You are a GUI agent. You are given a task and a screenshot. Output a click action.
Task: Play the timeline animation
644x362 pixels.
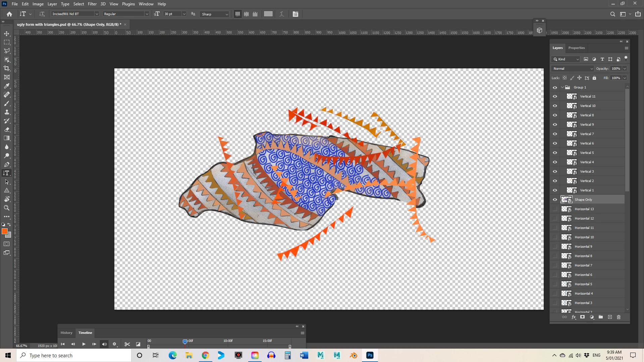(x=84, y=344)
